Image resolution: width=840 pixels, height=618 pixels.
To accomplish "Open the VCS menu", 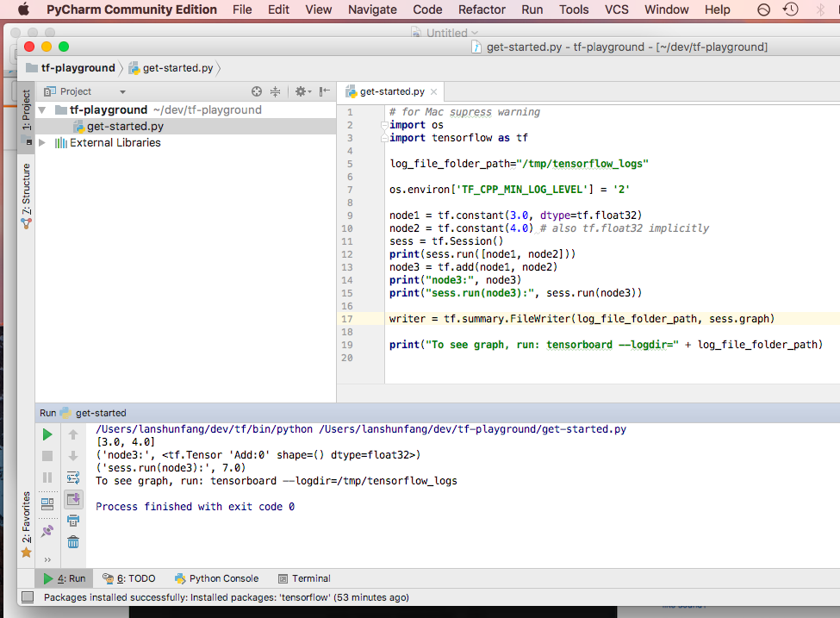I will point(617,9).
